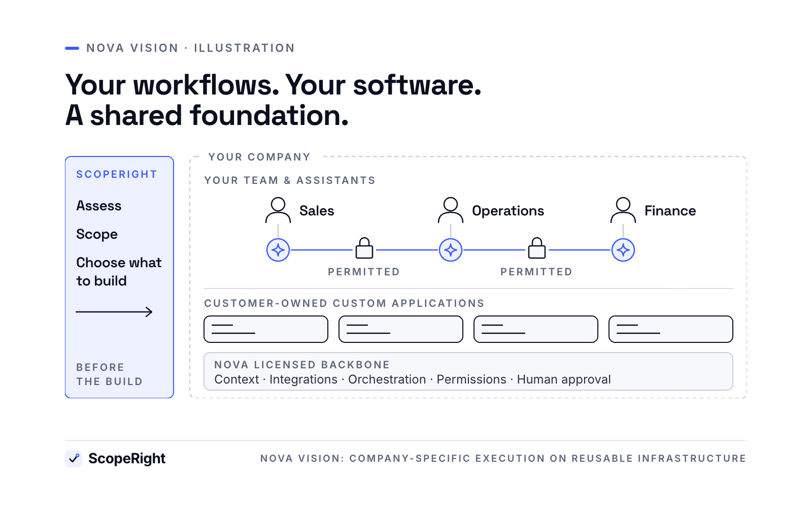Click the PERMITTED label after Operations
This screenshot has height=508, width=812.
click(536, 272)
